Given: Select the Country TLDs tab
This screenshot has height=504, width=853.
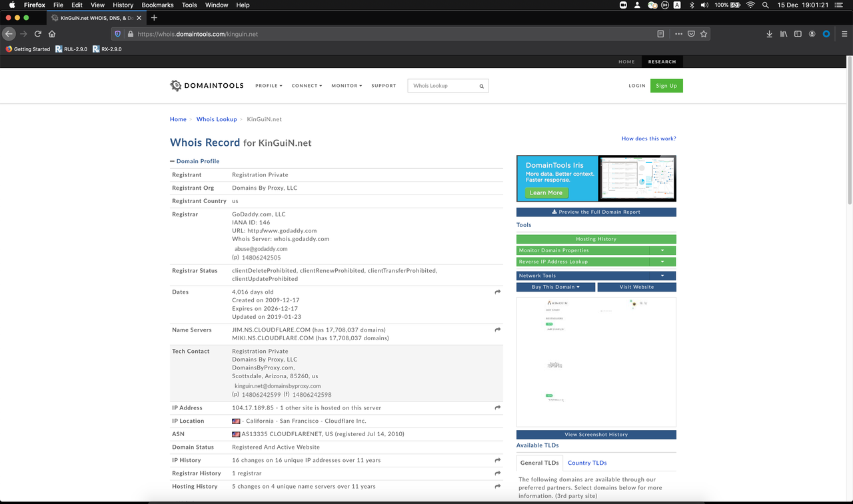Looking at the screenshot, I should coord(587,463).
